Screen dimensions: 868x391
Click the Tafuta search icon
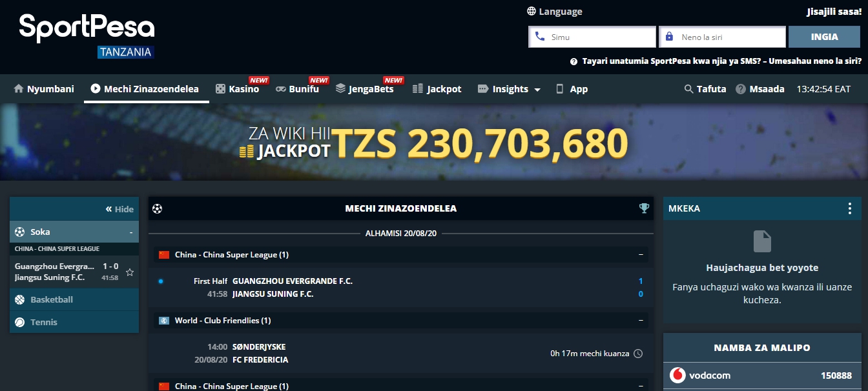(x=688, y=89)
